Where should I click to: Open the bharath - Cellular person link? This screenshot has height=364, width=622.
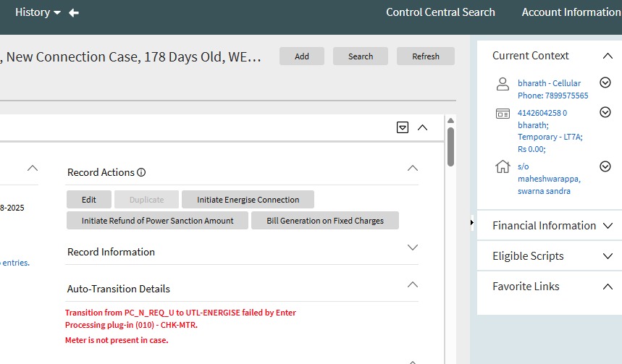[549, 83]
